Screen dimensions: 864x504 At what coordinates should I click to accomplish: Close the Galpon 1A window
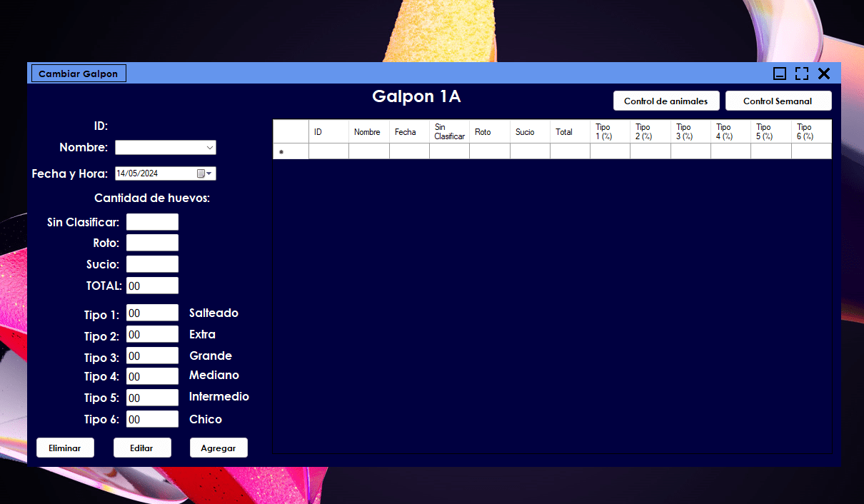point(824,74)
